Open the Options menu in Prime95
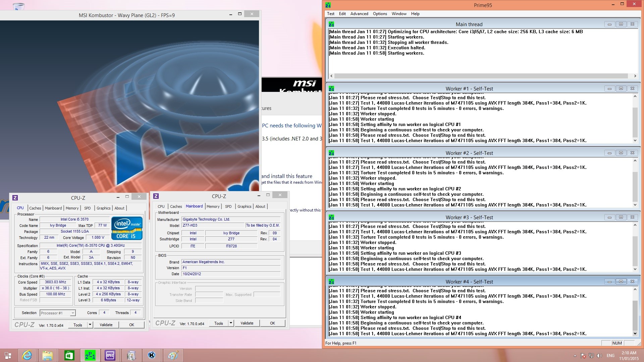 coord(380,14)
